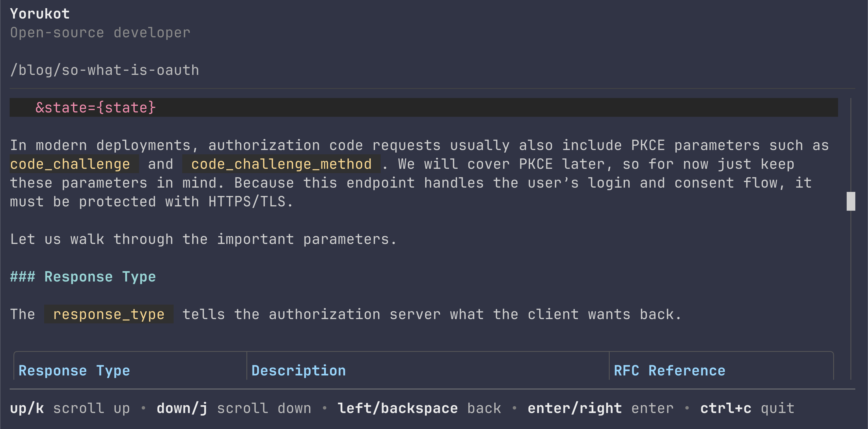This screenshot has width=868, height=429.
Task: Select the code_challenge inline code
Action: point(70,164)
